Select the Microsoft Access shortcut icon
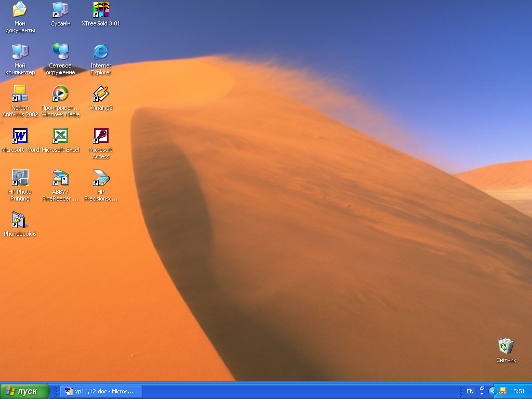 tap(101, 143)
